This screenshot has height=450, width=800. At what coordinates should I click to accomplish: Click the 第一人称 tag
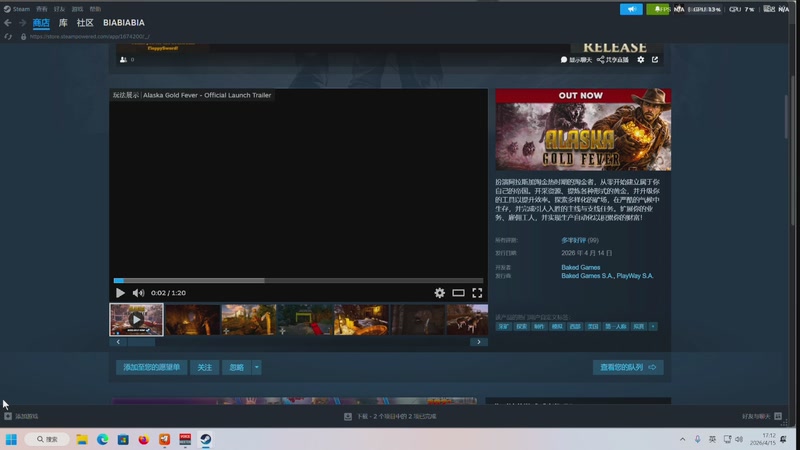615,327
